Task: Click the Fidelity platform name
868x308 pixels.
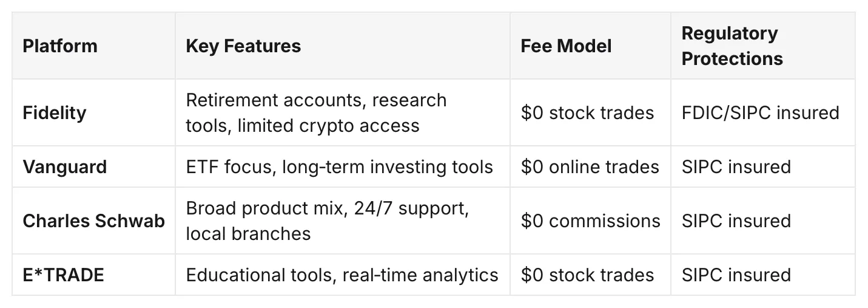Action: point(55,113)
